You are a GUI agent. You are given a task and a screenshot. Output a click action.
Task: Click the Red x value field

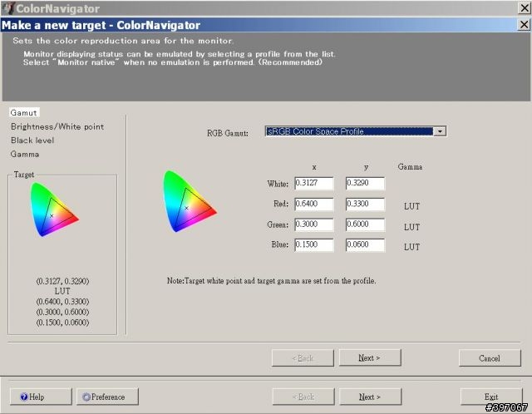(314, 204)
